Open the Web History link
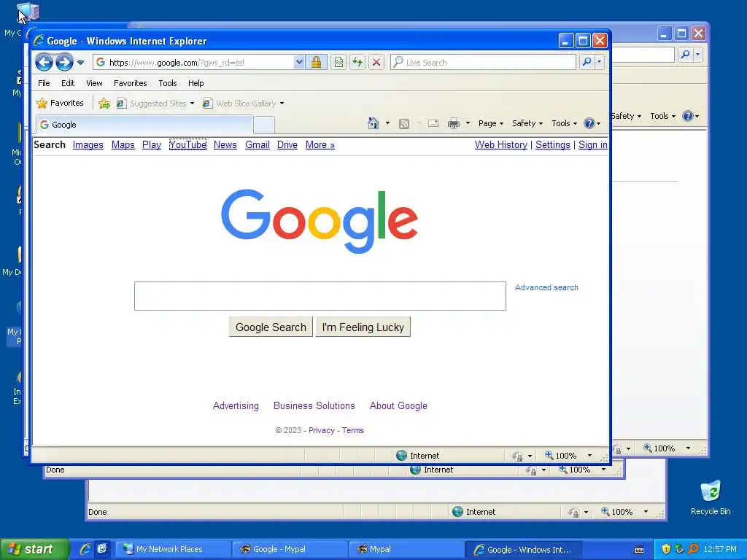The height and width of the screenshot is (560, 747). pyautogui.click(x=500, y=145)
